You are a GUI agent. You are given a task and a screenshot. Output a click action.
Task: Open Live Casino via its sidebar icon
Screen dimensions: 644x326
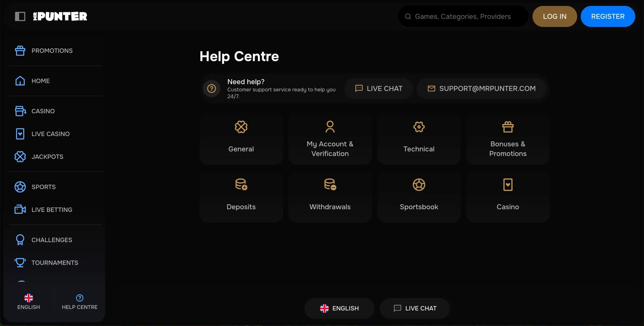20,134
